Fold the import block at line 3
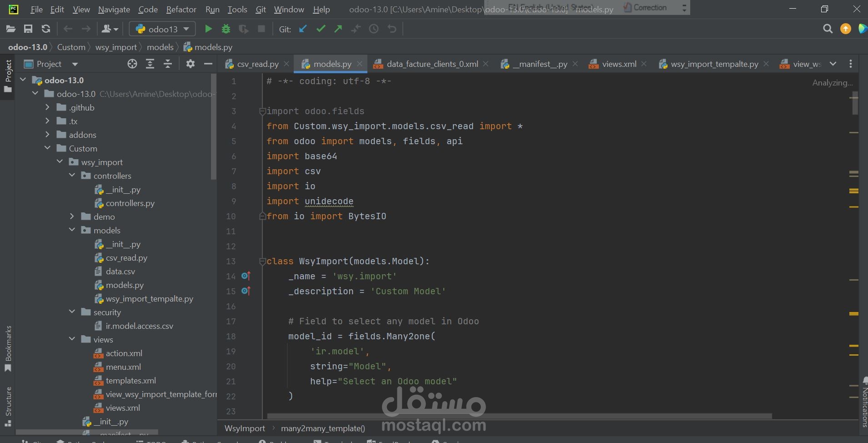 click(262, 111)
